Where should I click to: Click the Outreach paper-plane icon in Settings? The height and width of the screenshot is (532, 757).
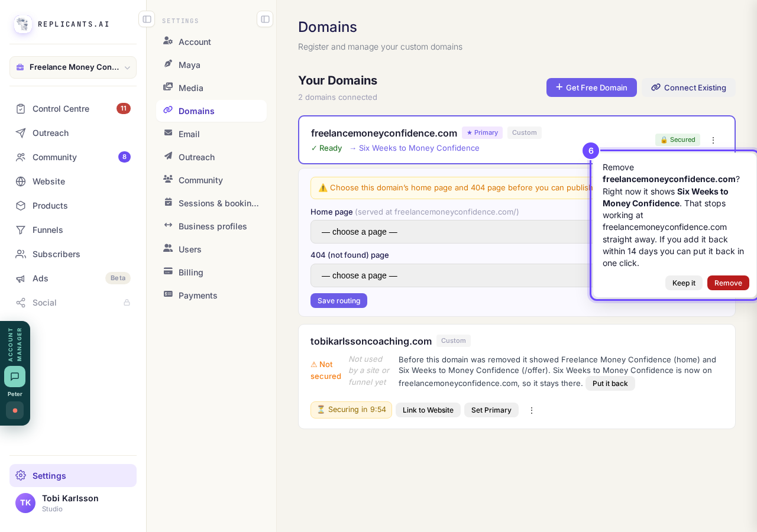168,156
